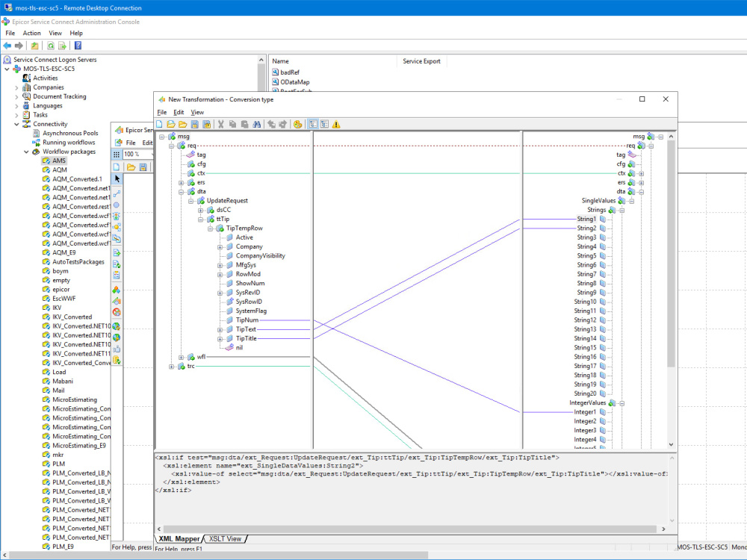The image size is (747, 560).
Task: Click the Copy icon in Transformation toolbar
Action: point(232,124)
